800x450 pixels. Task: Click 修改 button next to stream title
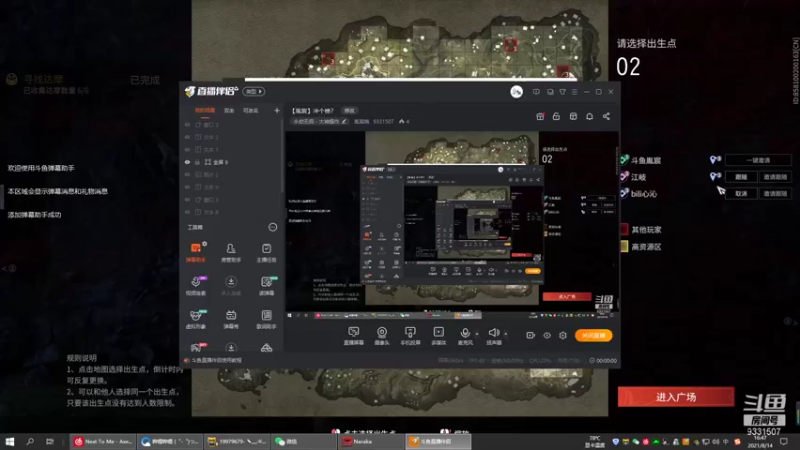click(x=349, y=111)
